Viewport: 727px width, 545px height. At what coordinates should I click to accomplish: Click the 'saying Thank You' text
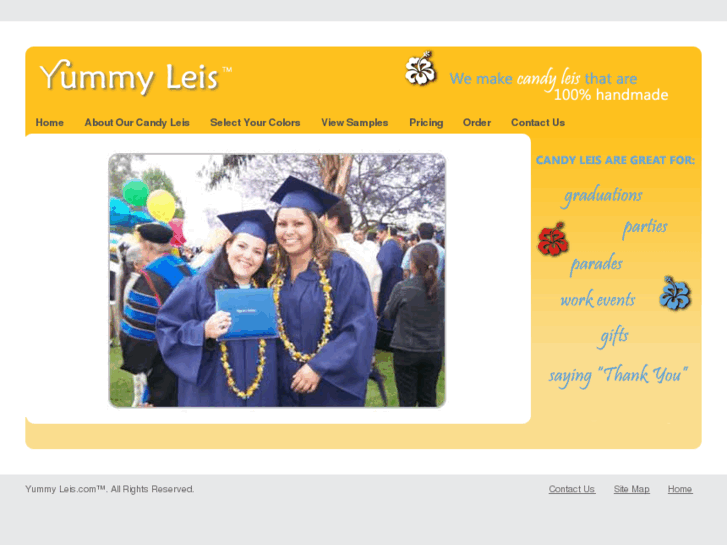(x=618, y=375)
